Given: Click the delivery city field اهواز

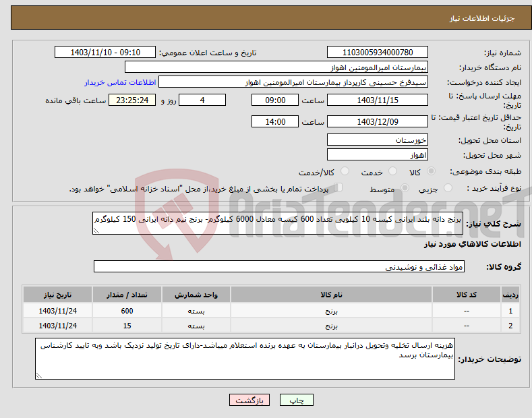Looking at the screenshot, I should coord(378,154).
